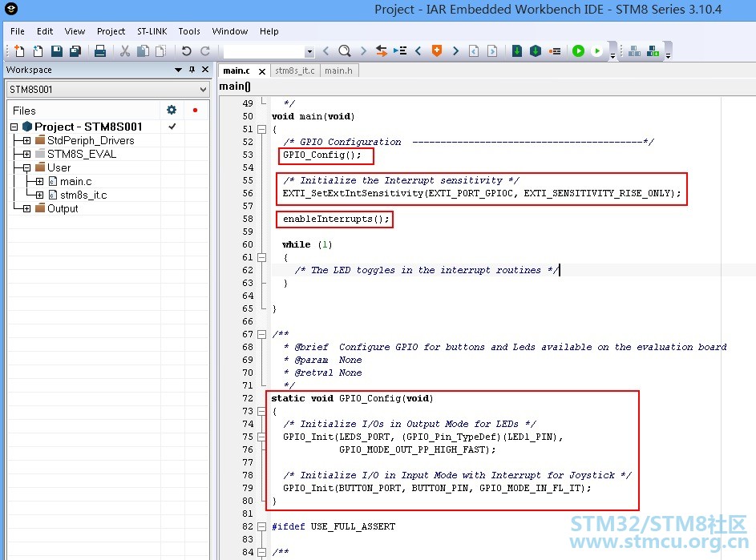Collapse the code fold at line 51

261,129
